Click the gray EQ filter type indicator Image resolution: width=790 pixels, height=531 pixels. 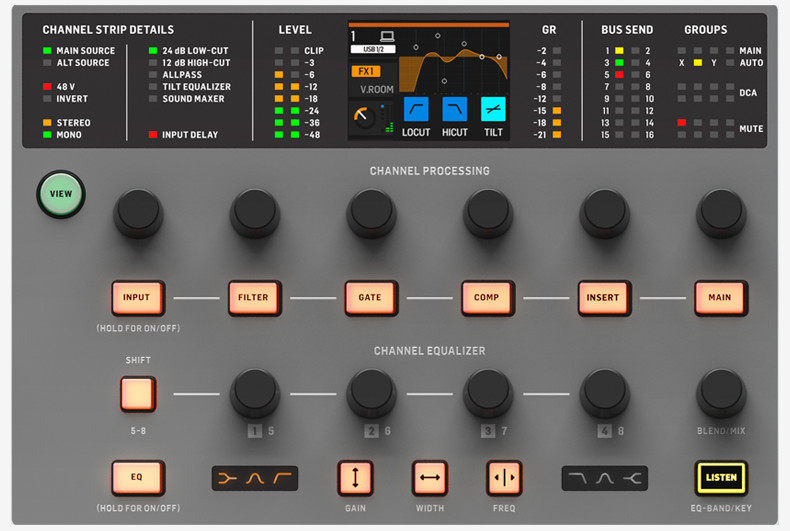point(605,478)
